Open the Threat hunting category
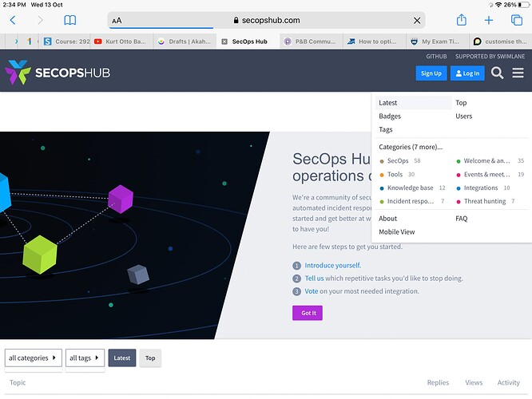 tap(485, 201)
